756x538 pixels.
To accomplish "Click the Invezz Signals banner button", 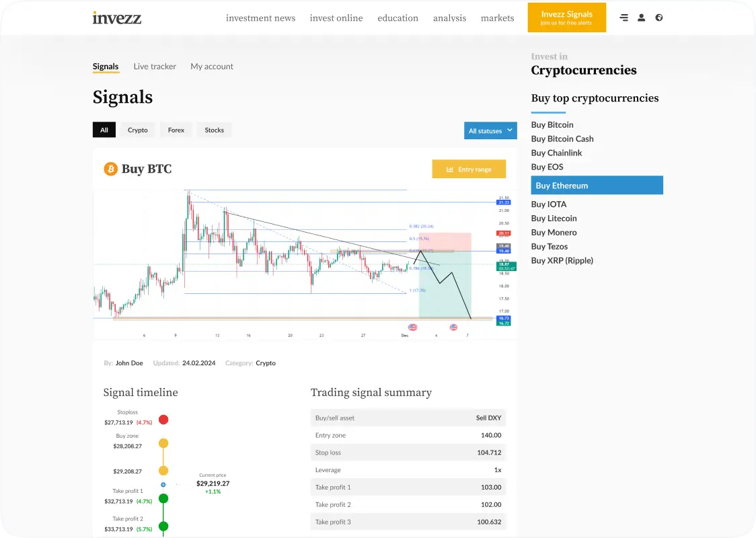I will pyautogui.click(x=566, y=18).
